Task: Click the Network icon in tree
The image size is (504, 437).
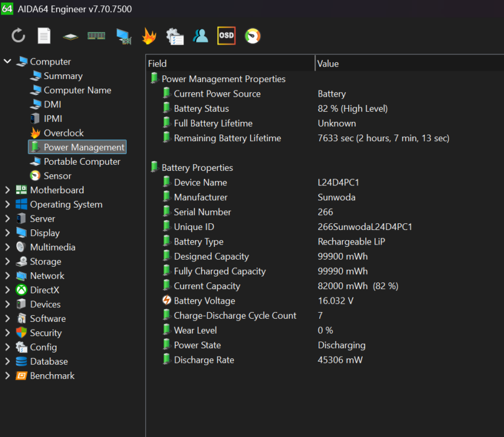Action: point(22,276)
